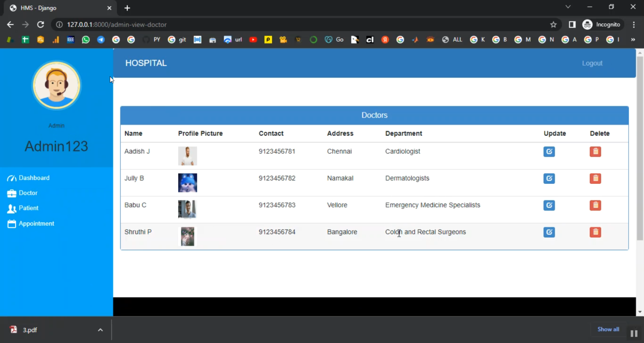The image size is (644, 343).
Task: Expand options for the 3.pdf download
Action: [x=100, y=330]
